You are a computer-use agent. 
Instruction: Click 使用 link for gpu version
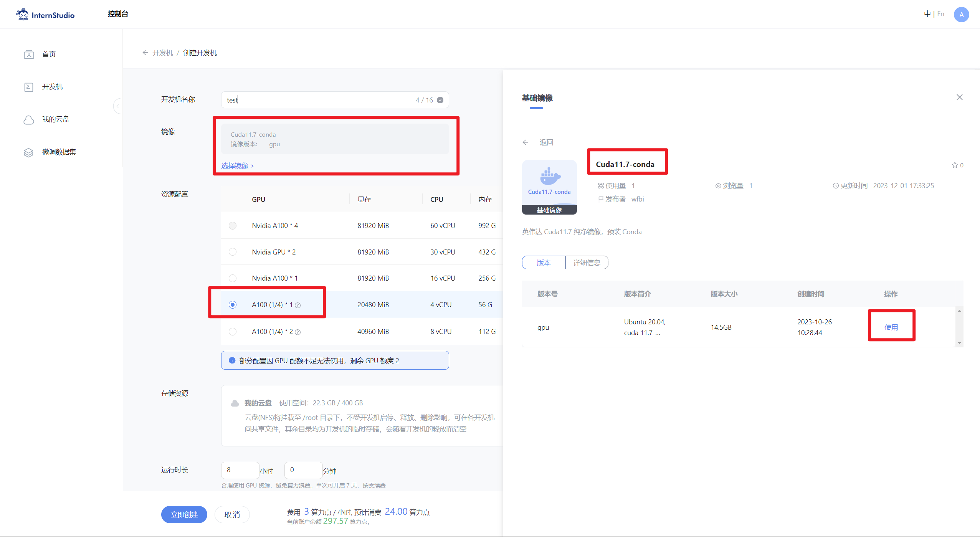[x=891, y=327]
